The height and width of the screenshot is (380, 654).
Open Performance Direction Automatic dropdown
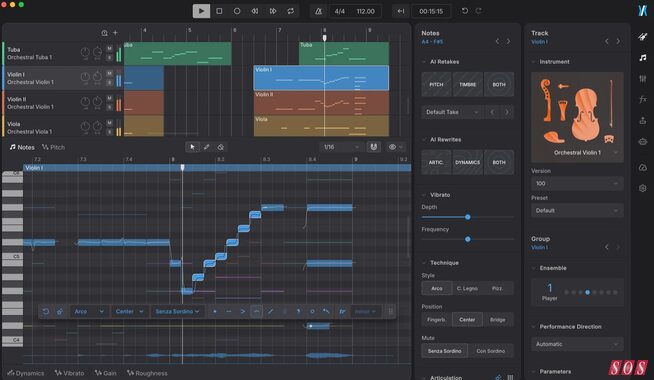577,344
